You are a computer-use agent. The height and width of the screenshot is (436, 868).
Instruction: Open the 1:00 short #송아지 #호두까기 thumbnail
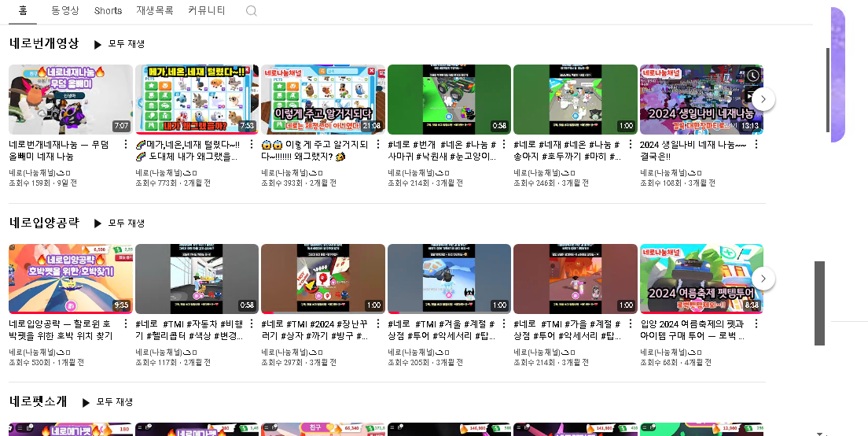(576, 100)
